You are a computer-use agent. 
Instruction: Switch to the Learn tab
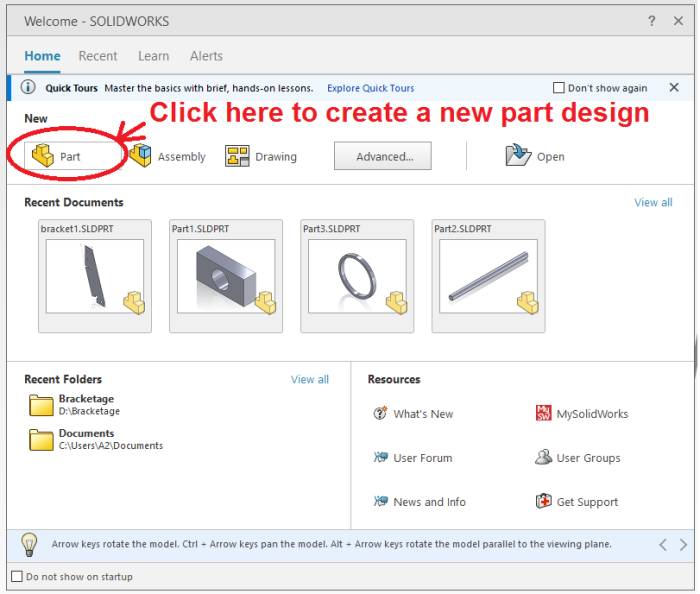[153, 56]
